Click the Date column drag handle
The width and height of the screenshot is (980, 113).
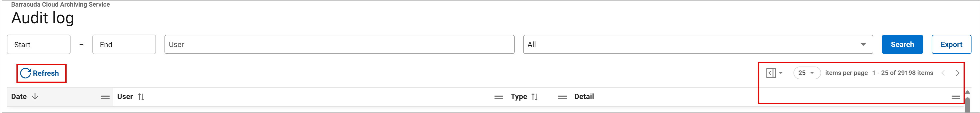(105, 97)
